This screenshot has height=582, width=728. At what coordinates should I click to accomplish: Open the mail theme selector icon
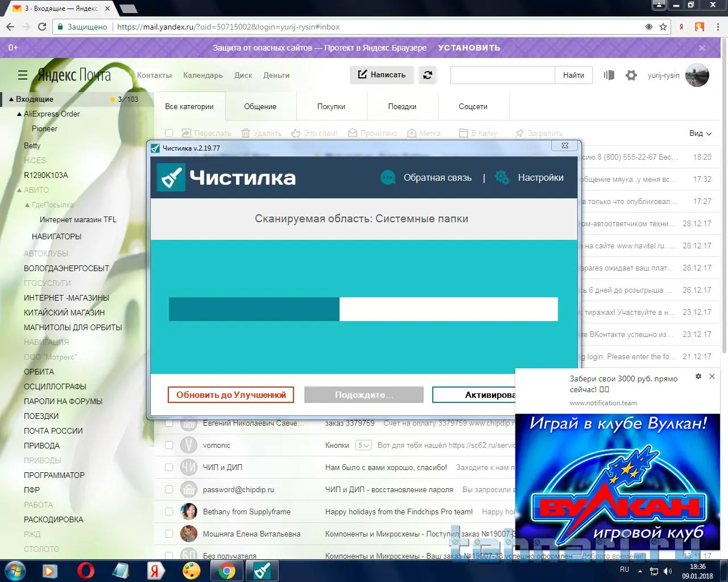609,75
